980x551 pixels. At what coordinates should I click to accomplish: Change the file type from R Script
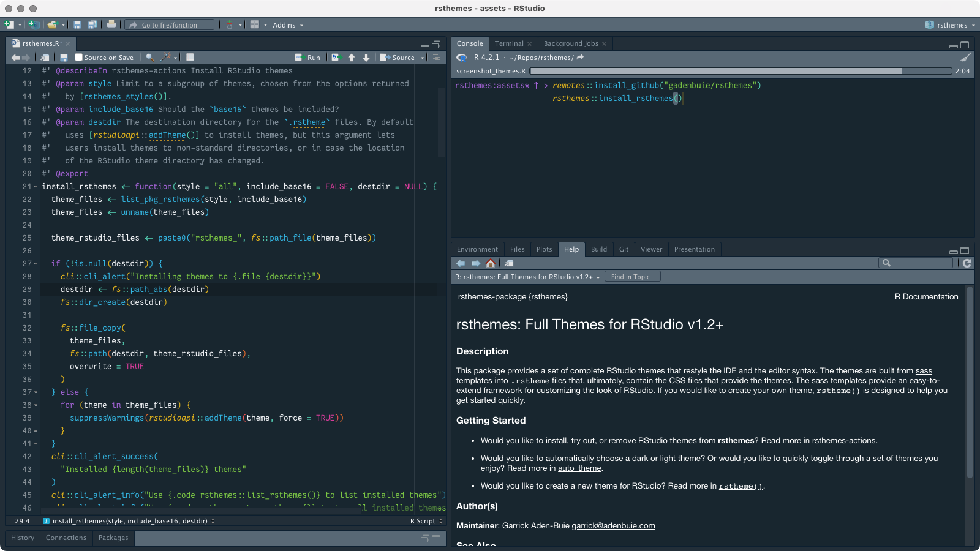[x=426, y=521]
